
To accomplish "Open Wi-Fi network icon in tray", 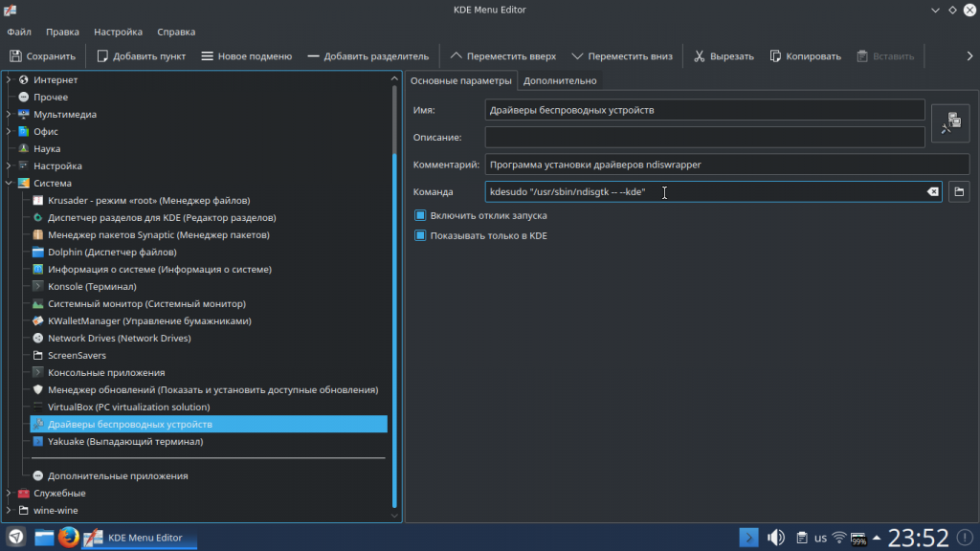I will pyautogui.click(x=838, y=538).
